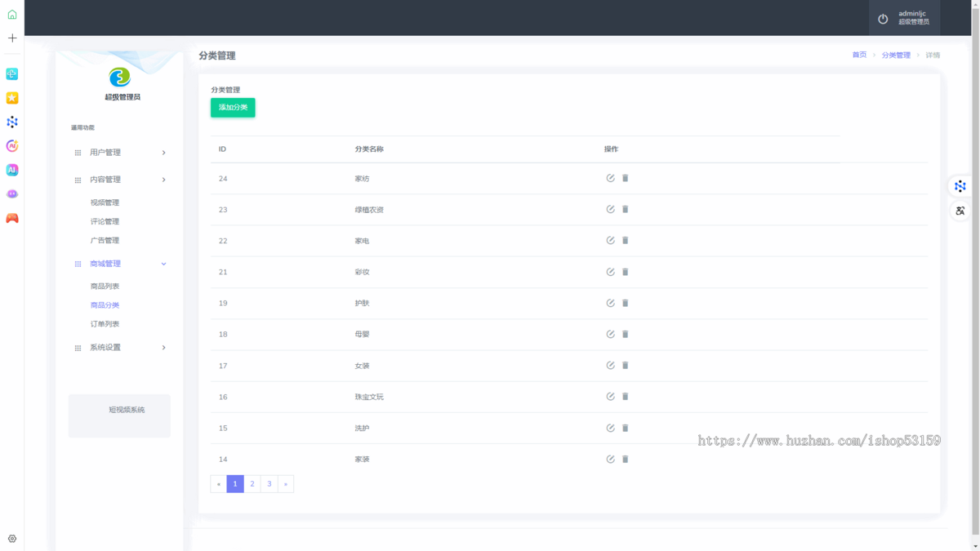Open the home icon in left browser sidebar

point(12,15)
